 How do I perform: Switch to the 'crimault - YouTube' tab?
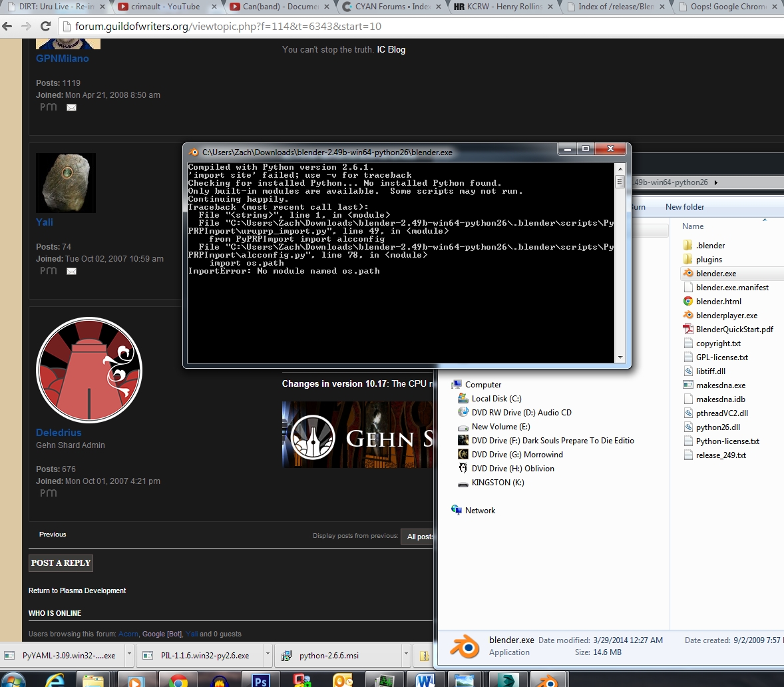pyautogui.click(x=166, y=7)
